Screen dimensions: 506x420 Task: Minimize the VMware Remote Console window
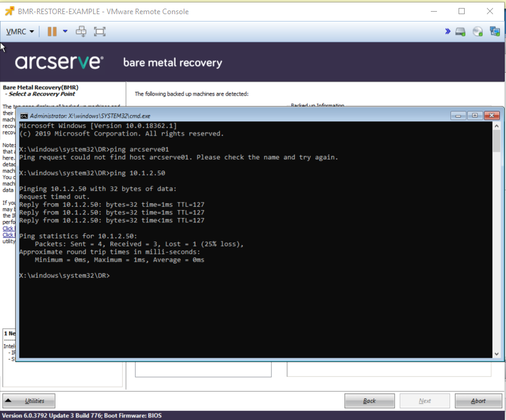point(434,11)
